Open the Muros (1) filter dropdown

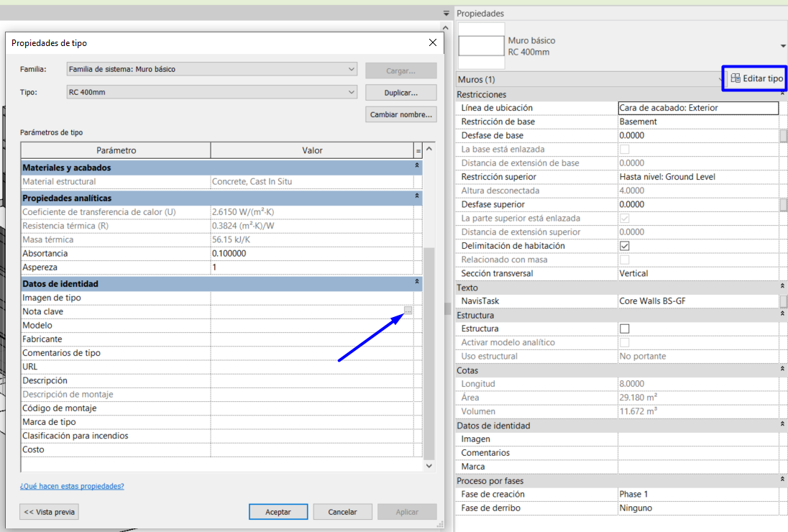590,79
